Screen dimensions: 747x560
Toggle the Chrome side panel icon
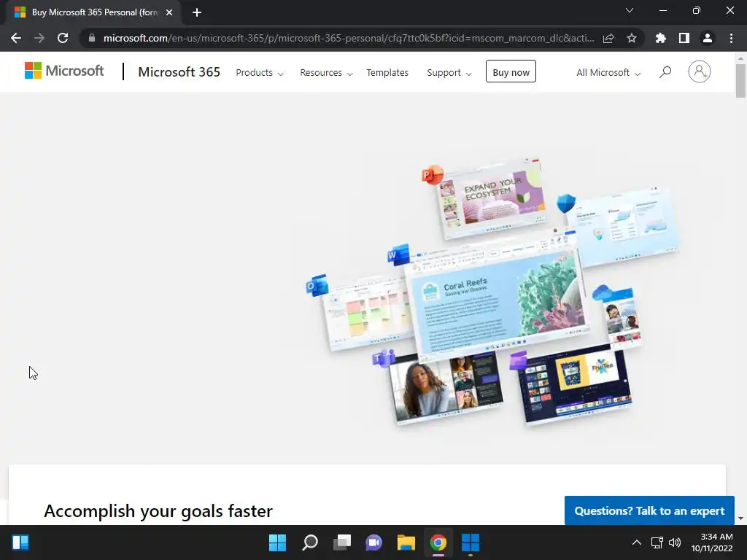(x=684, y=38)
